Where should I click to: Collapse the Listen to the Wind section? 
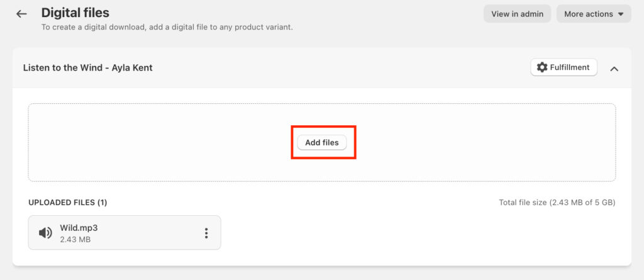tap(614, 68)
